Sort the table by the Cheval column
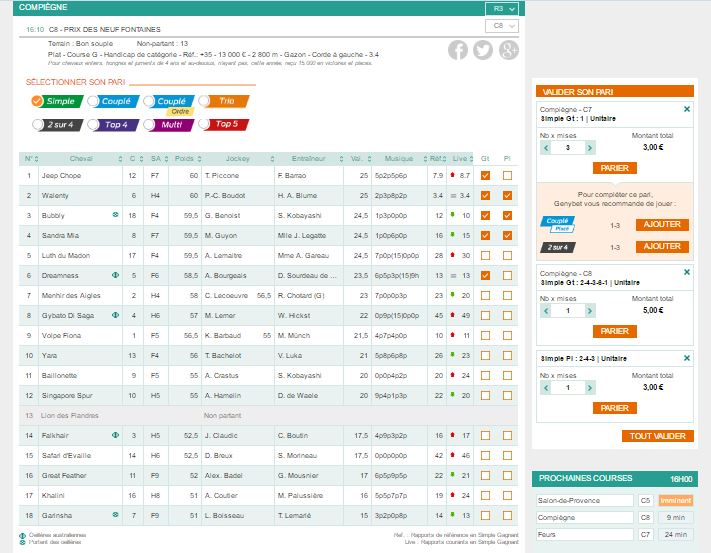The image size is (711, 553). (x=81, y=157)
